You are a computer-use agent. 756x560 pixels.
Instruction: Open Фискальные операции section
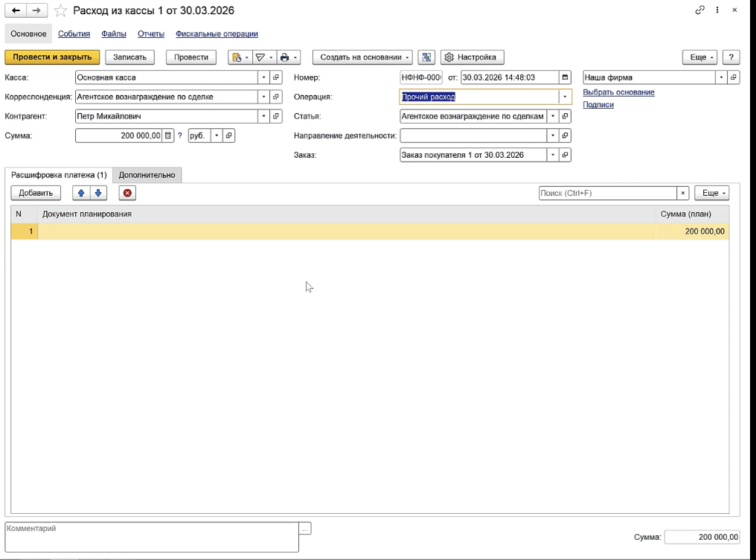click(x=217, y=34)
